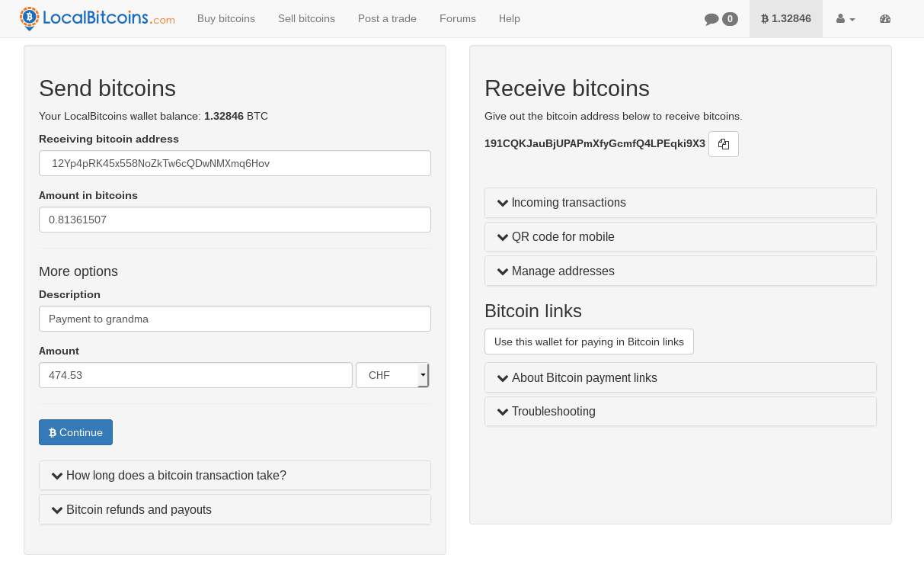Click the ₿ 1.32846 wallet balance in top bar

785,18
